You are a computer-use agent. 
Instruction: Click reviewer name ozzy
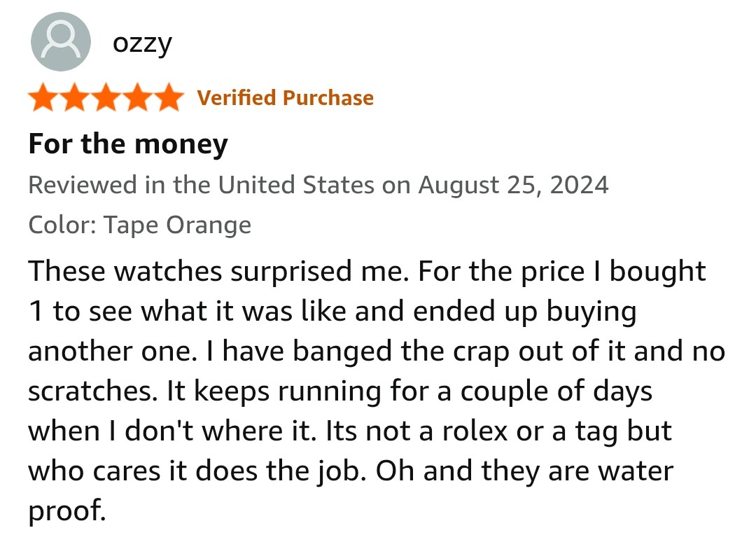pyautogui.click(x=142, y=45)
